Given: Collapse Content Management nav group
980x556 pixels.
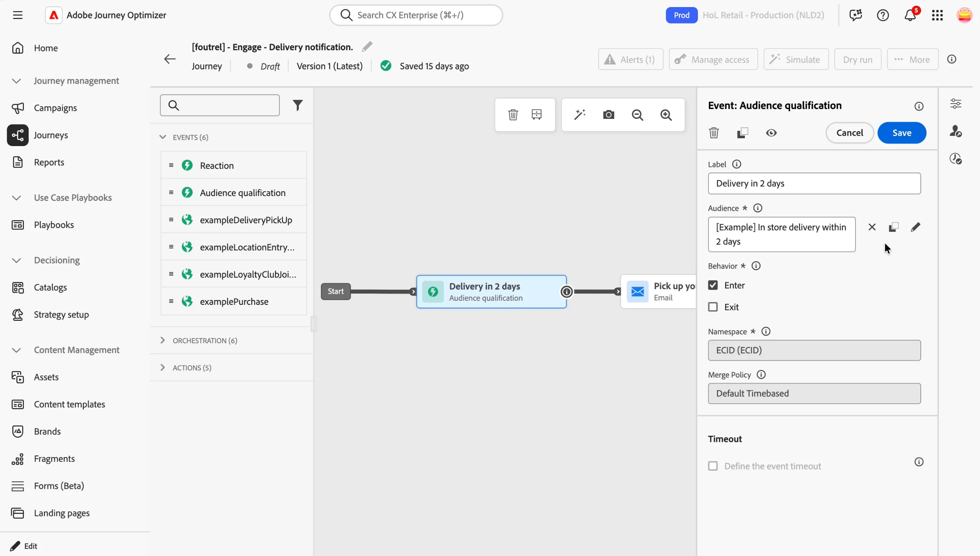Looking at the screenshot, I should click(x=16, y=350).
